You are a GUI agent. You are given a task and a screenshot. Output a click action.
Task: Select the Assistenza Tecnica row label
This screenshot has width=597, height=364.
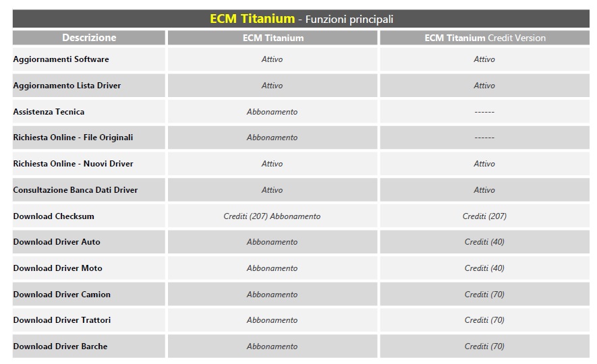pyautogui.click(x=49, y=112)
